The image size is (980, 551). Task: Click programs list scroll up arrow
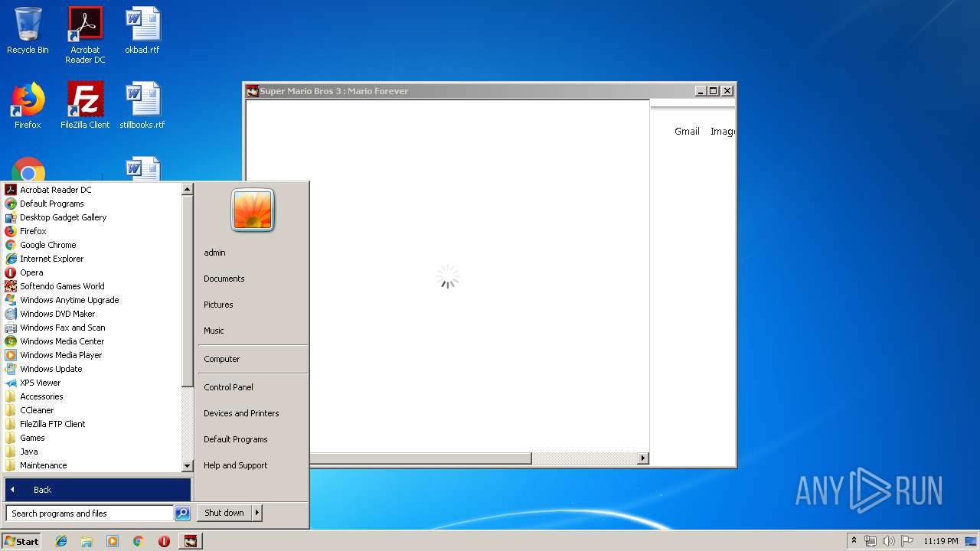(187, 189)
